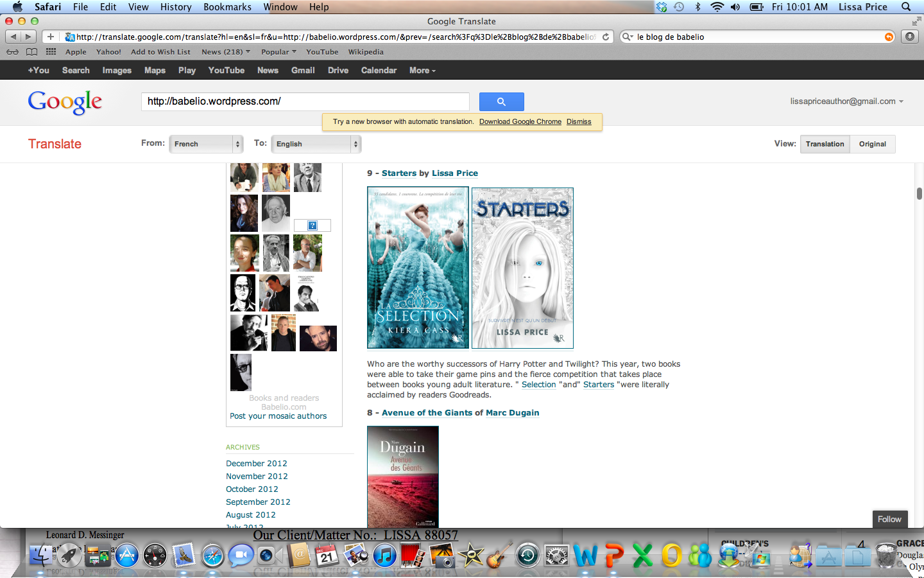Go back with Safari's back arrow
This screenshot has width=924, height=578.
[x=13, y=37]
